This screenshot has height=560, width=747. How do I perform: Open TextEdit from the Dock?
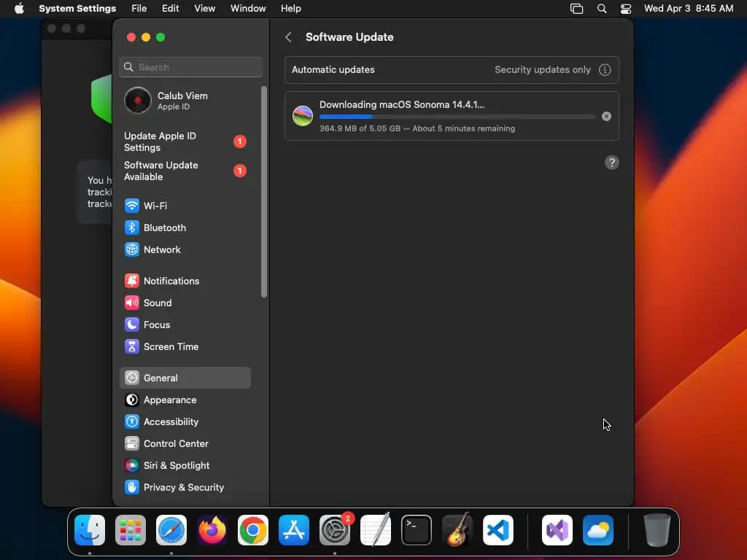(x=376, y=530)
